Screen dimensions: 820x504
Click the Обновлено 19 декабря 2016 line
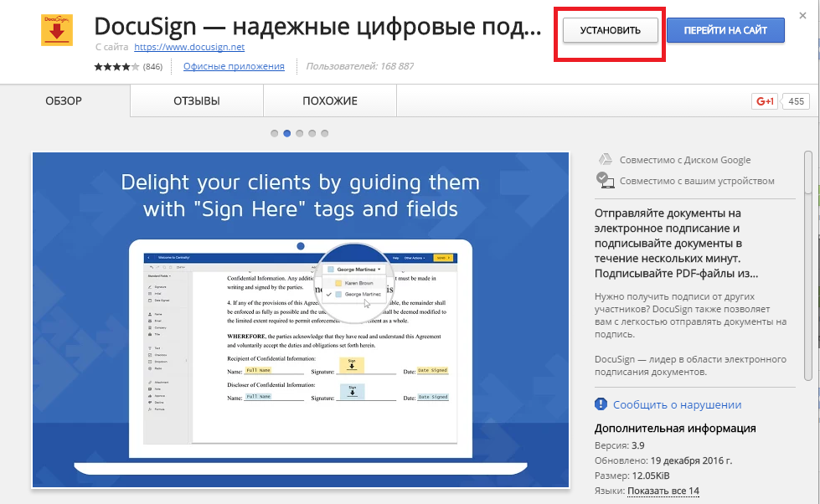tap(663, 460)
